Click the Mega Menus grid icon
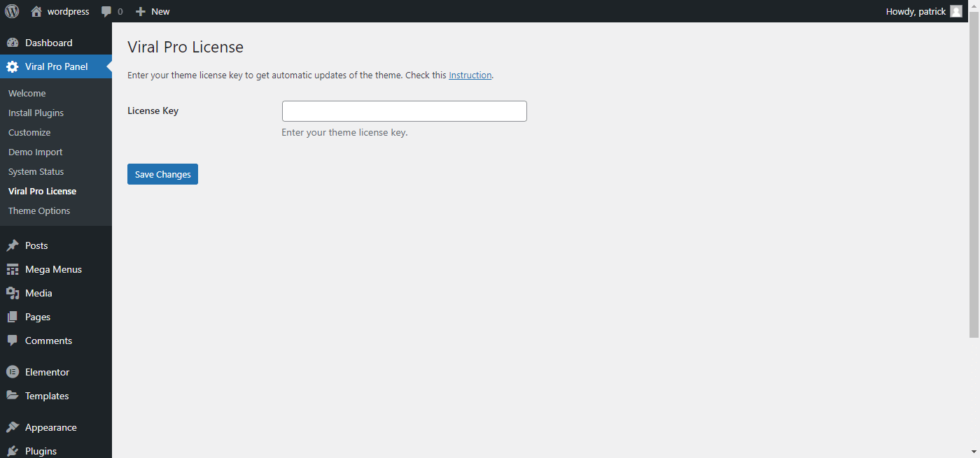This screenshot has width=980, height=458. coord(13,269)
